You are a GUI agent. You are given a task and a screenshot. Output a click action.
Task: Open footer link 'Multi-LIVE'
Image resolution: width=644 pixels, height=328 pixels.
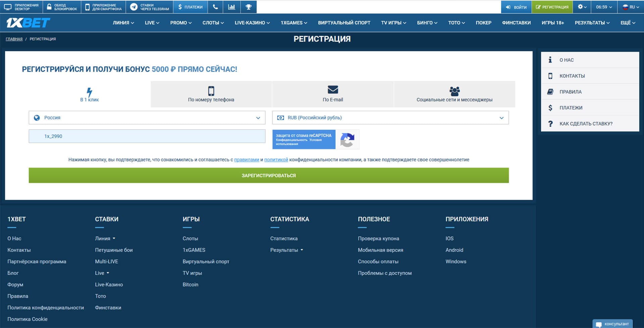(x=106, y=262)
